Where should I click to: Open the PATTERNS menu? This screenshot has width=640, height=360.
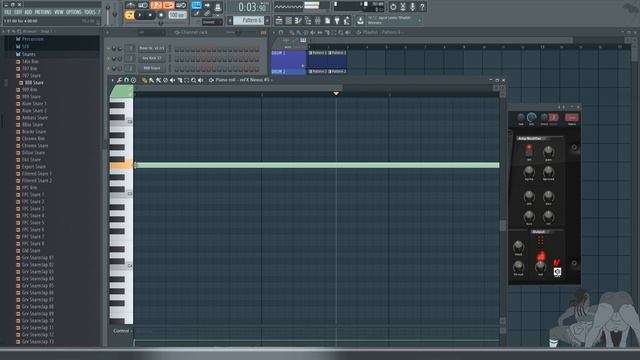43,12
